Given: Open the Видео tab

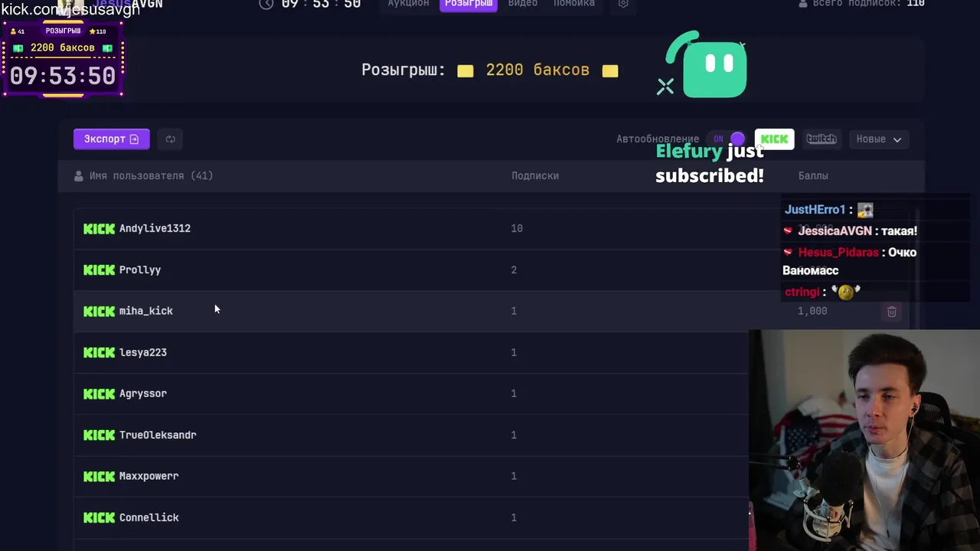Looking at the screenshot, I should tap(523, 4).
